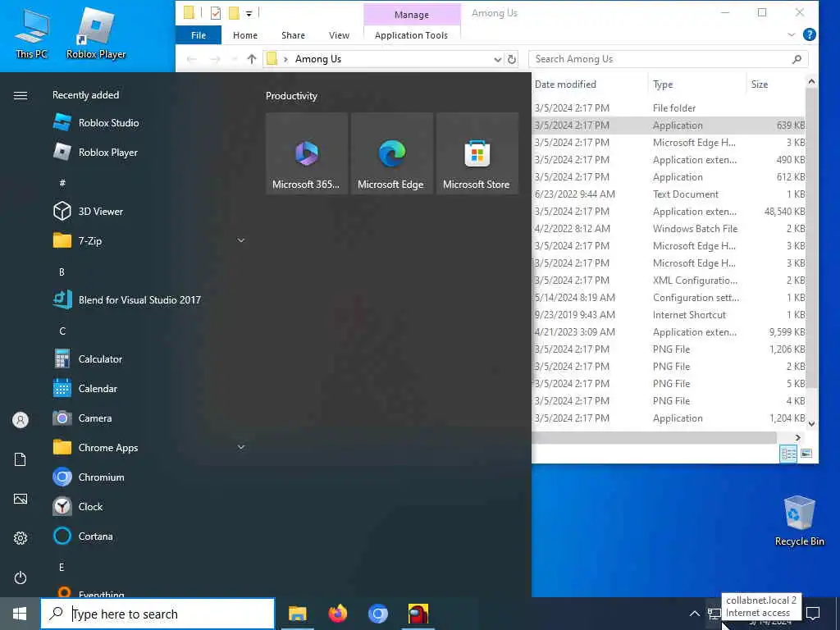Click Explorer refresh button

(x=512, y=59)
